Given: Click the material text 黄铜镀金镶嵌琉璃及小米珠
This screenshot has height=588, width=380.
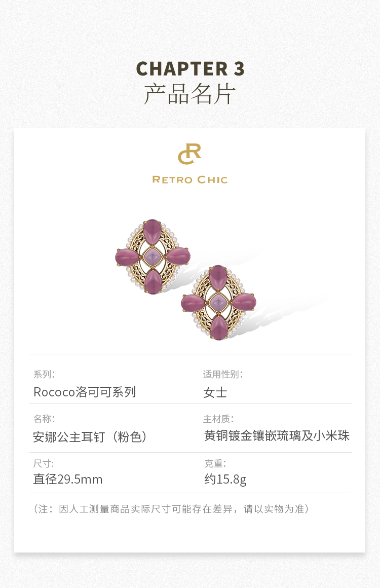Looking at the screenshot, I should (x=277, y=436).
